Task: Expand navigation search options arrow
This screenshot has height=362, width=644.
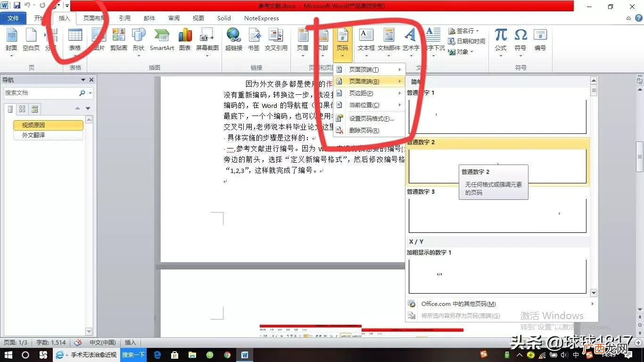Action: coord(90,93)
